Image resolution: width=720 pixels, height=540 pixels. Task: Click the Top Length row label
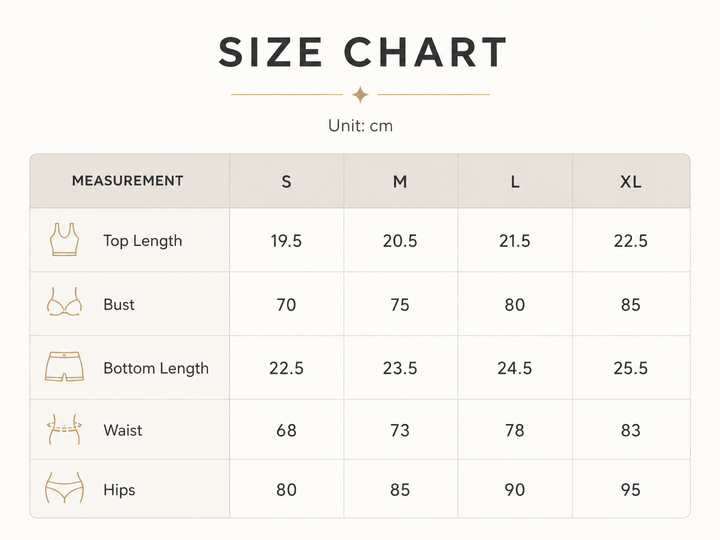pos(143,241)
